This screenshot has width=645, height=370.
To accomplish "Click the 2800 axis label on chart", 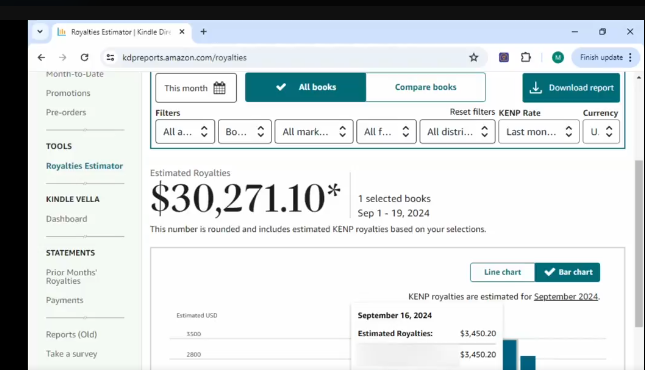I will tap(194, 354).
